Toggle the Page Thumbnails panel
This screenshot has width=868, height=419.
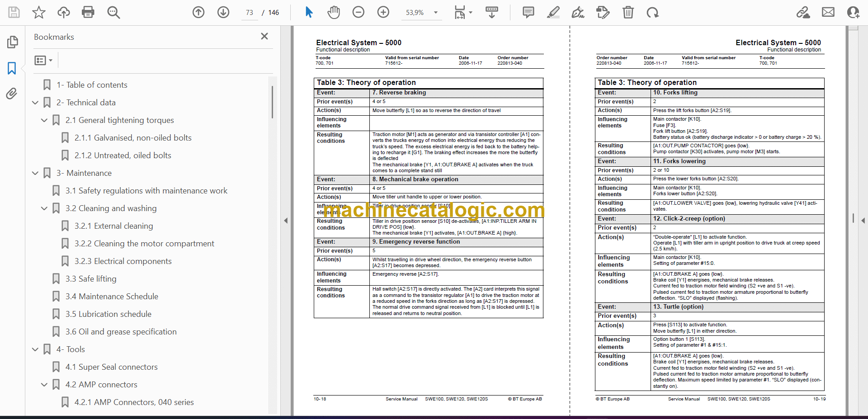click(x=12, y=42)
